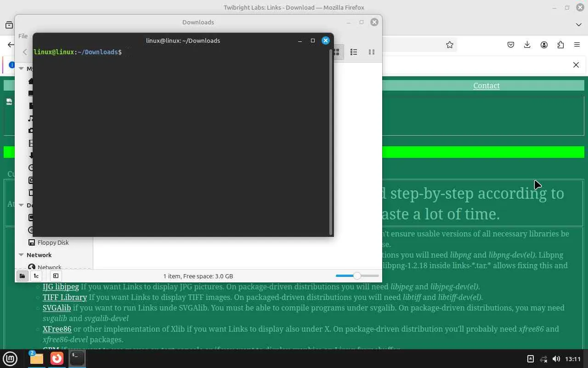The width and height of the screenshot is (588, 368).
Task: Go back using the Firefox back arrow
Action: coord(11,45)
